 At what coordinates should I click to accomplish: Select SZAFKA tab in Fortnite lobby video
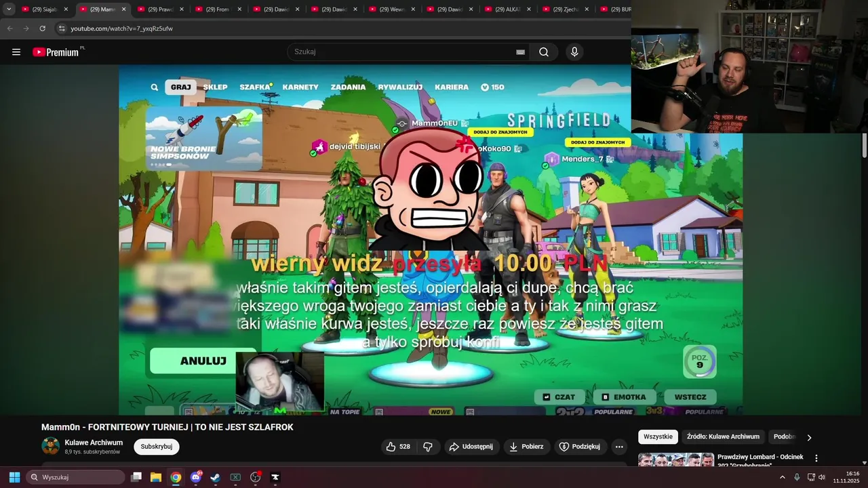point(254,87)
